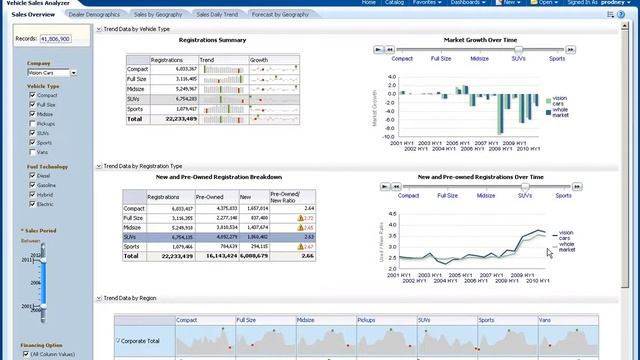Click Total registrations value 22,233,489
Screen dimensions: 640x360
point(181,119)
